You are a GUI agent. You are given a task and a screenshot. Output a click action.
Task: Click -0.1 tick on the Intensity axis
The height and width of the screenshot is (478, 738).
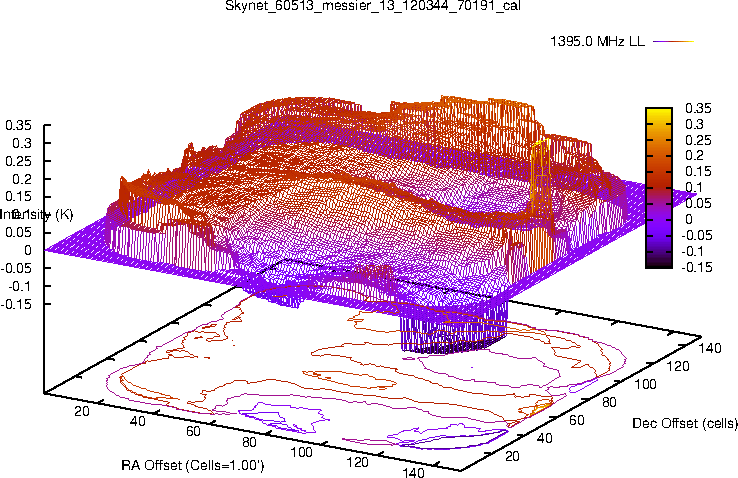click(20, 286)
